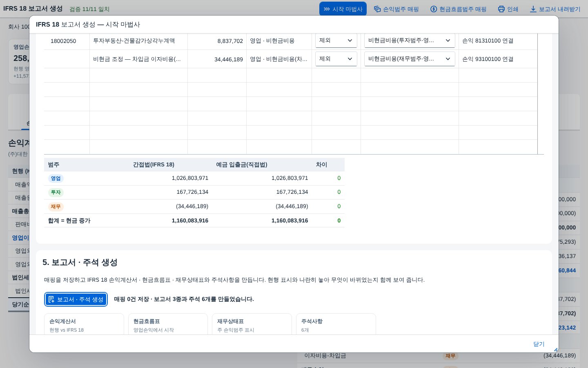Viewport: 588px width, 368px height.
Task: Open the 제외 dropdown in row 18002050
Action: click(336, 40)
